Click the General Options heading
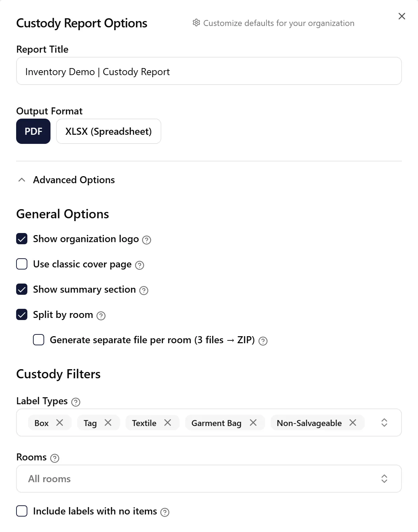Image resolution: width=418 pixels, height=532 pixels. click(63, 214)
